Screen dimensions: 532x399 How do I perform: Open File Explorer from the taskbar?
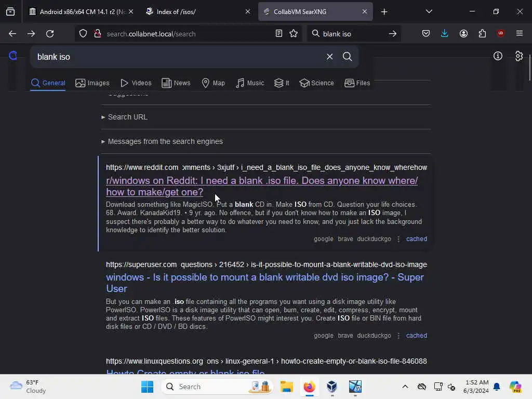tap(286, 387)
